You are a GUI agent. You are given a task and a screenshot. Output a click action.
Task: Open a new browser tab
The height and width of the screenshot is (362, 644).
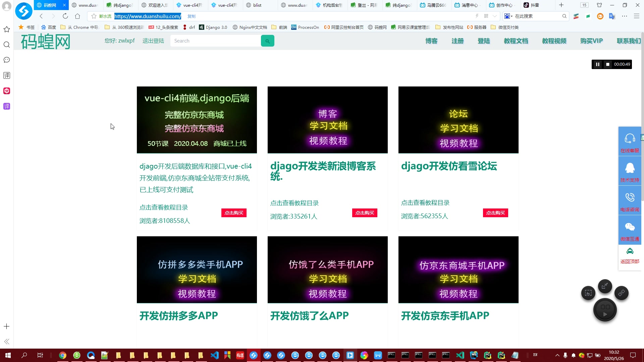click(561, 5)
